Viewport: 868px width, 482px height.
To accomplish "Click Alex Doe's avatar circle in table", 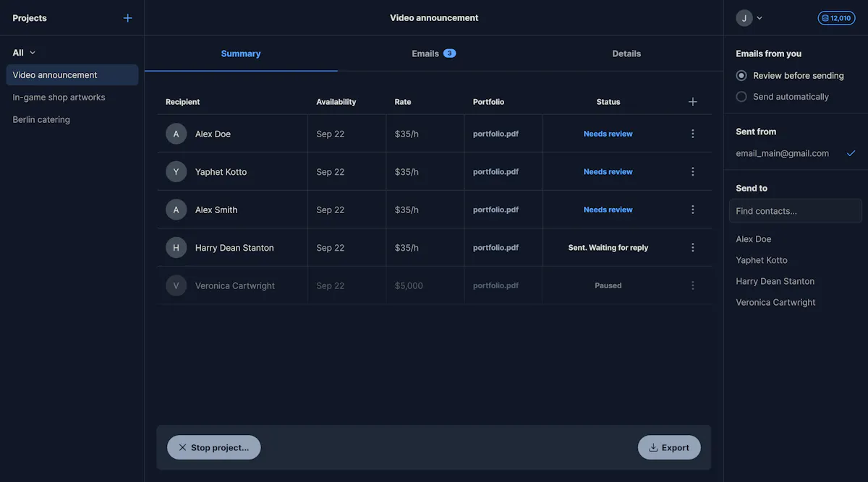I will tap(176, 134).
